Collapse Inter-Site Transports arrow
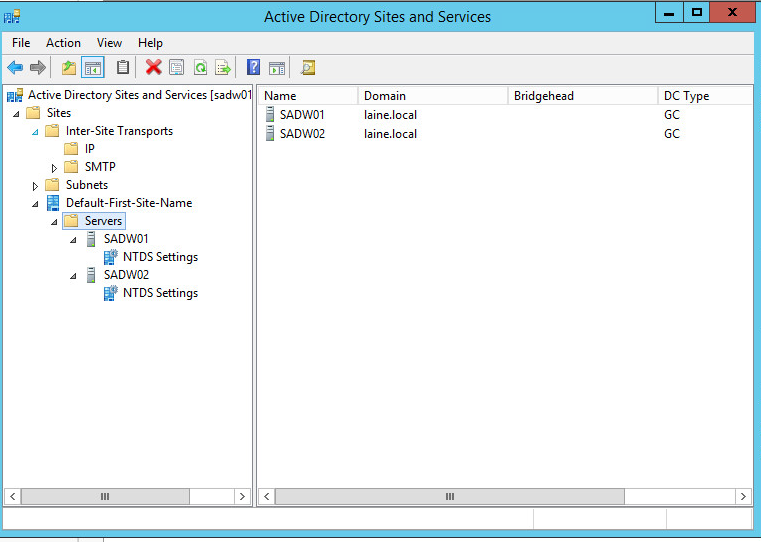This screenshot has width=761, height=542. click(35, 132)
